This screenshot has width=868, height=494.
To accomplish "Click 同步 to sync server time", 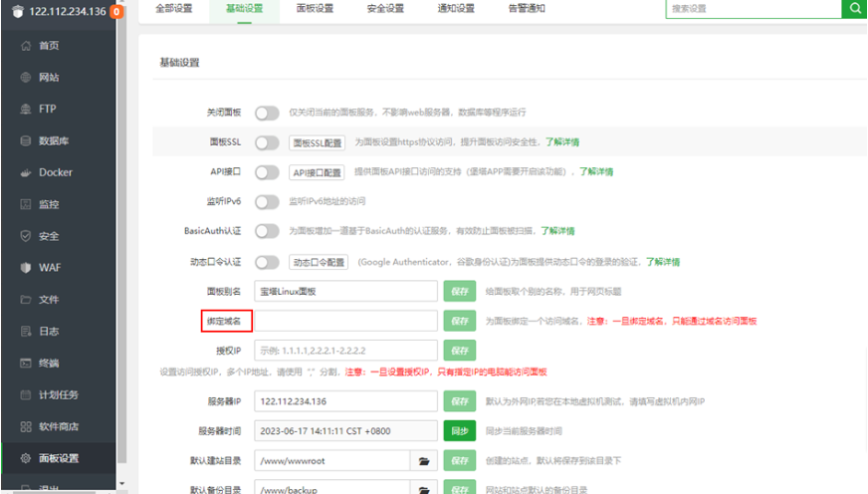I will point(459,431).
